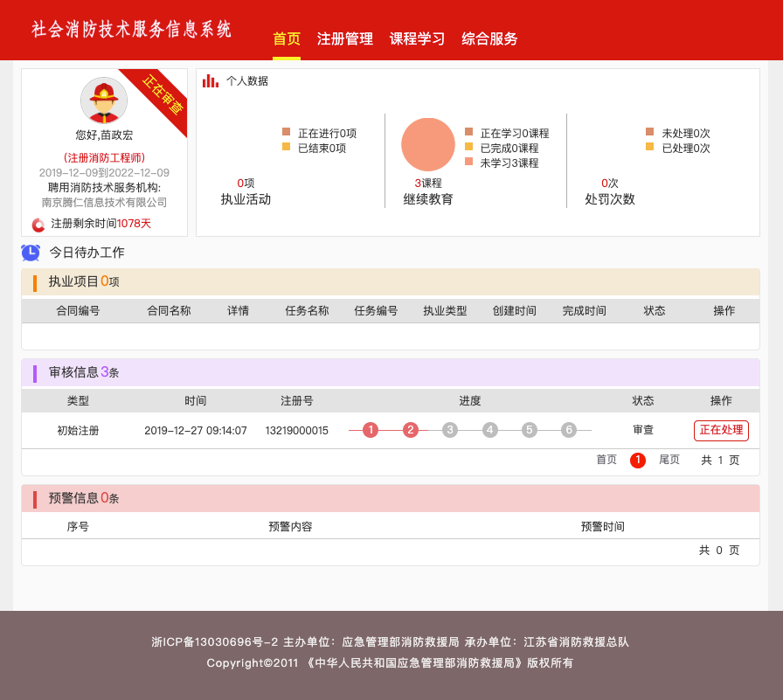
Task: Click the 正在进行0项 legend swatch
Action: pyautogui.click(x=286, y=132)
